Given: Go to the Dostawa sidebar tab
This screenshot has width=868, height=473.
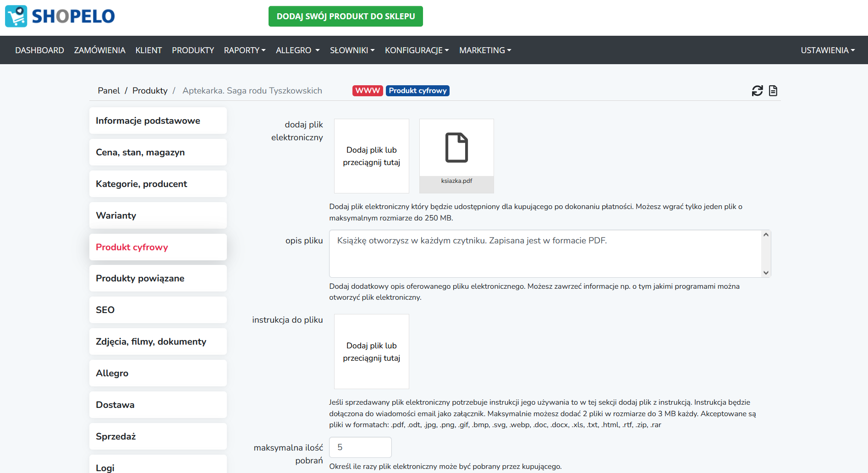Looking at the screenshot, I should pyautogui.click(x=158, y=405).
